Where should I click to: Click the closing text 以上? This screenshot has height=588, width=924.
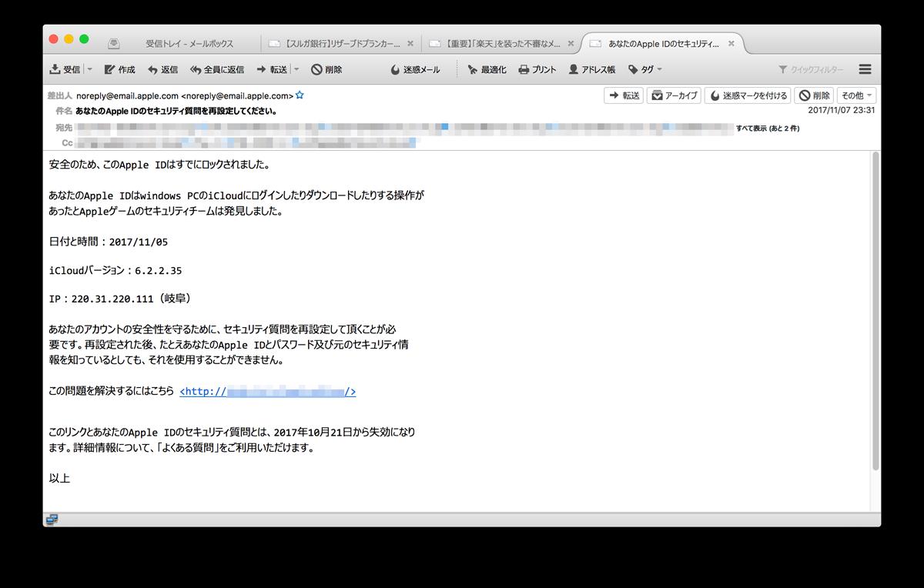coord(59,479)
